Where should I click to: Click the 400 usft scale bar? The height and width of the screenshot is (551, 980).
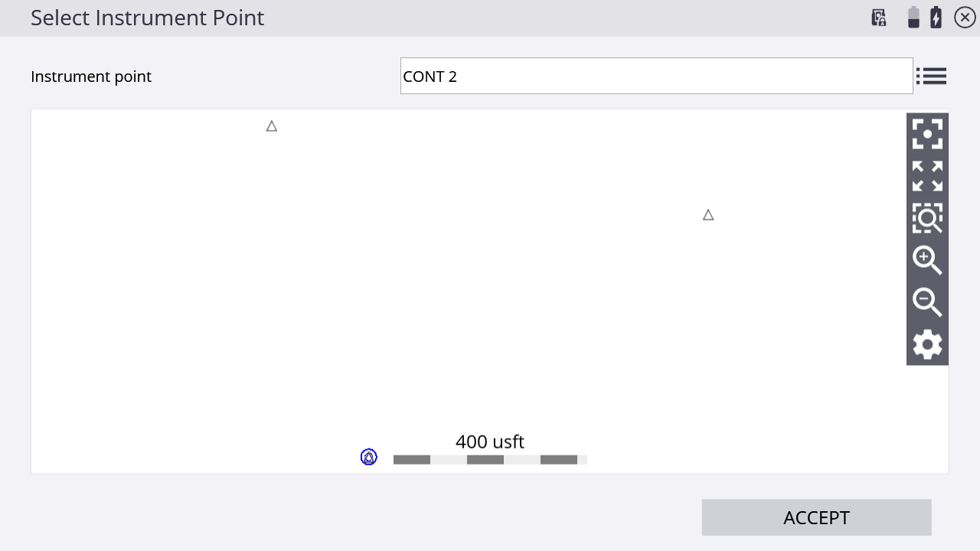490,459
